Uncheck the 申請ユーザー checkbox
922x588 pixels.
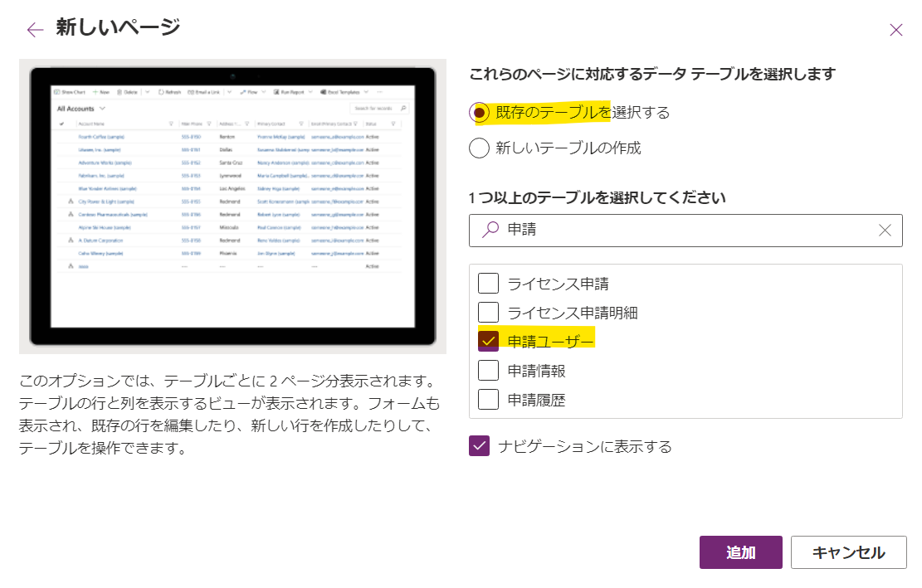pyautogui.click(x=488, y=342)
